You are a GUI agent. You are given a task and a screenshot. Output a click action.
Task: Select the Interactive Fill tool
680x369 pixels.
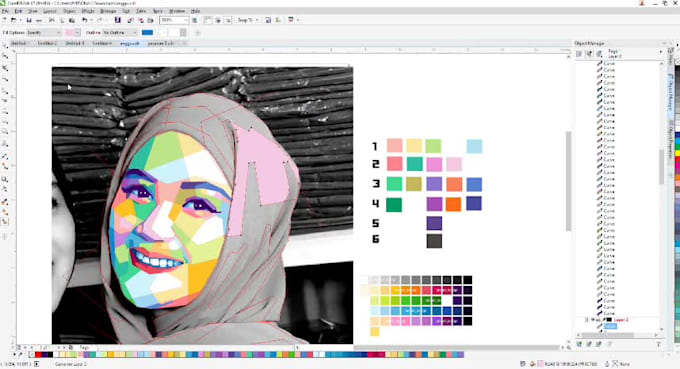[5, 212]
